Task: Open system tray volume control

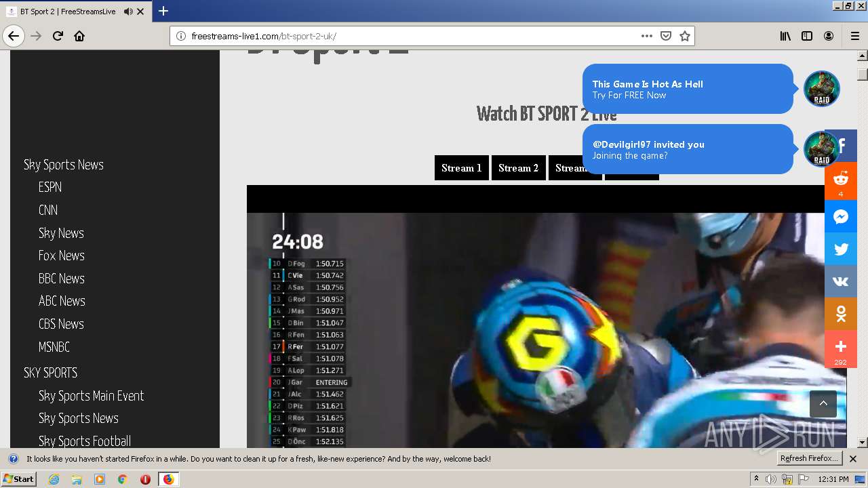Action: click(x=772, y=479)
